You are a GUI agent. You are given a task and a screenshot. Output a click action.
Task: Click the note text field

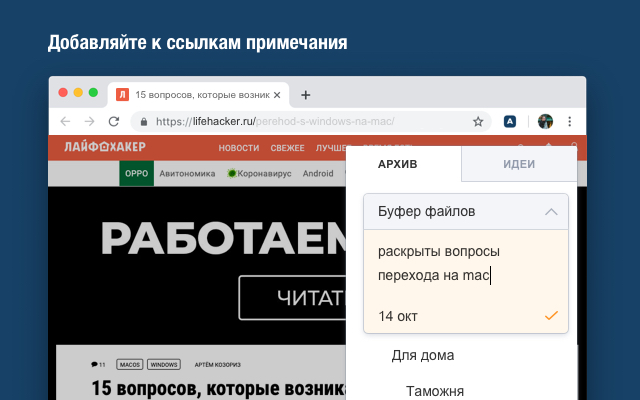[x=466, y=263]
